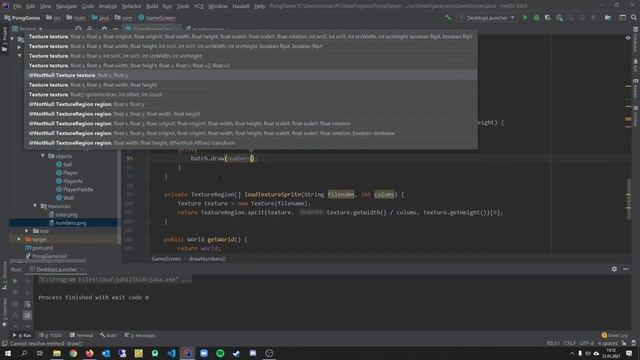Open Outlook from the taskbar
Viewport: 640px width, 360px height.
(106, 353)
